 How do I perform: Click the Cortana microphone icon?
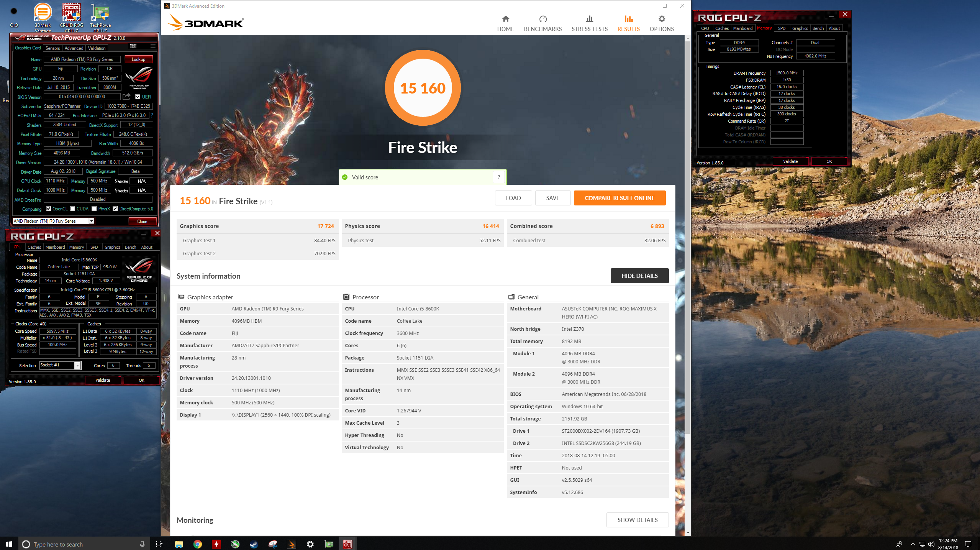142,544
